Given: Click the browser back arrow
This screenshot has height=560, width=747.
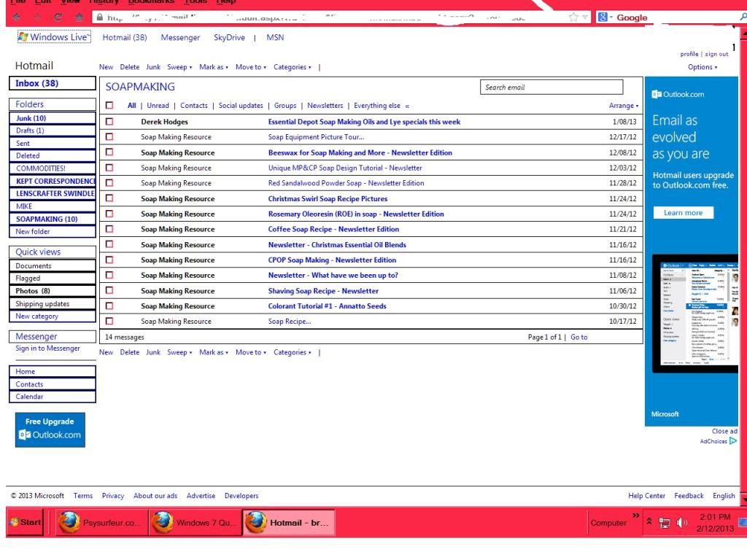Looking at the screenshot, I should point(17,17).
